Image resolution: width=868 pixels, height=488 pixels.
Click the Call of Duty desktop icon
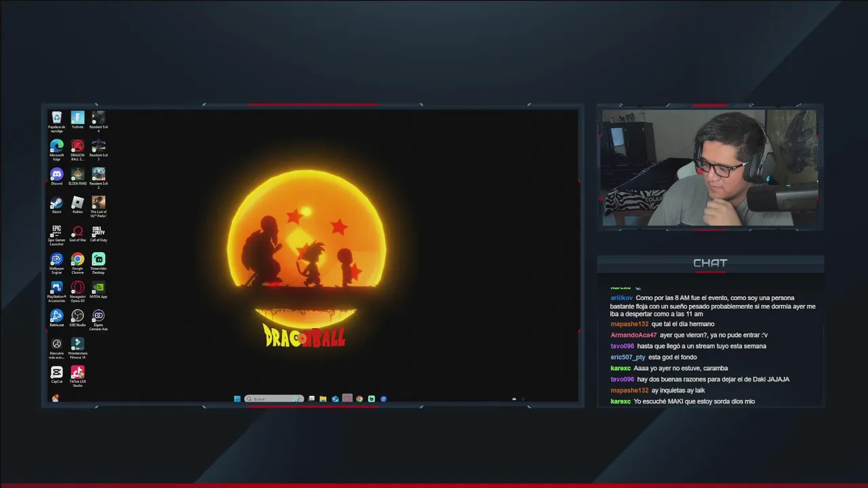pos(98,233)
